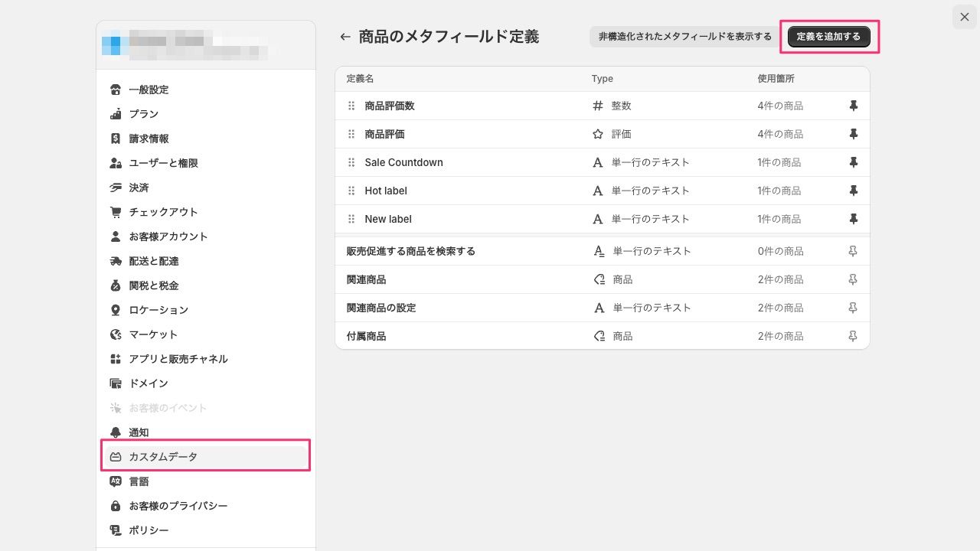Image resolution: width=980 pixels, height=551 pixels.
Task: Click the ドメイン icon
Action: pos(116,383)
